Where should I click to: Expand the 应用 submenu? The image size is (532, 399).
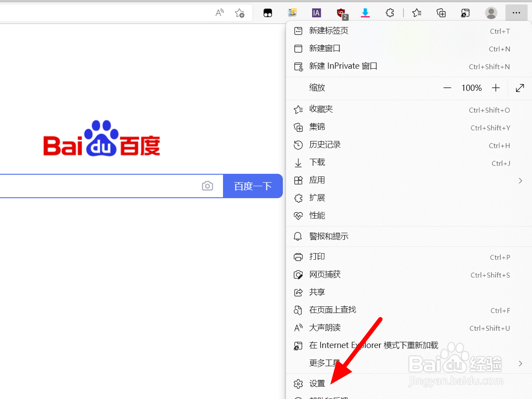409,180
